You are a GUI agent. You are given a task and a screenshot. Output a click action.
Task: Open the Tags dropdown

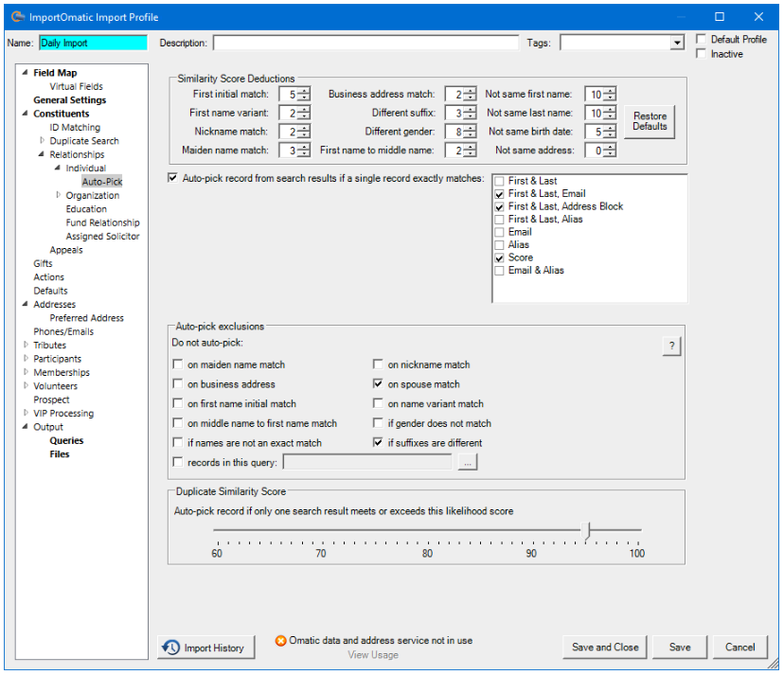(x=677, y=43)
